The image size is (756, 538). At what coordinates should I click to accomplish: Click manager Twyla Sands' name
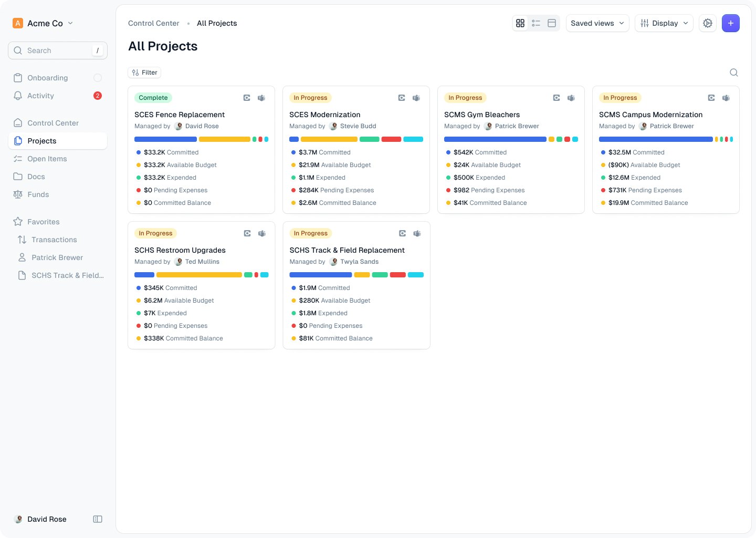tap(359, 262)
